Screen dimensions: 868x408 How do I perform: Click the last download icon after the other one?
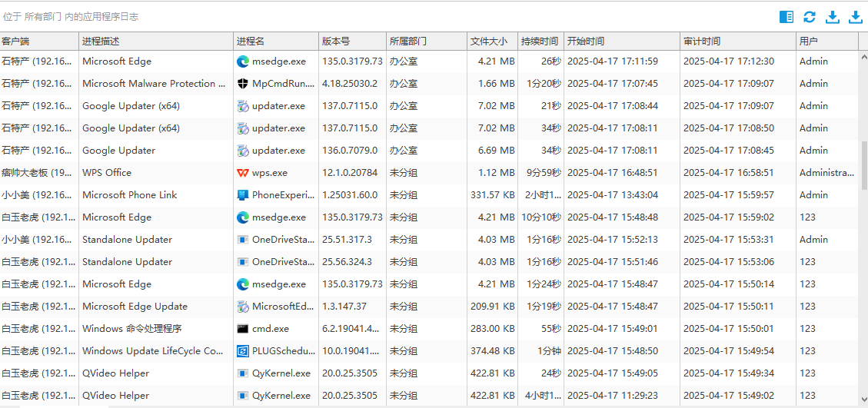[x=855, y=17]
